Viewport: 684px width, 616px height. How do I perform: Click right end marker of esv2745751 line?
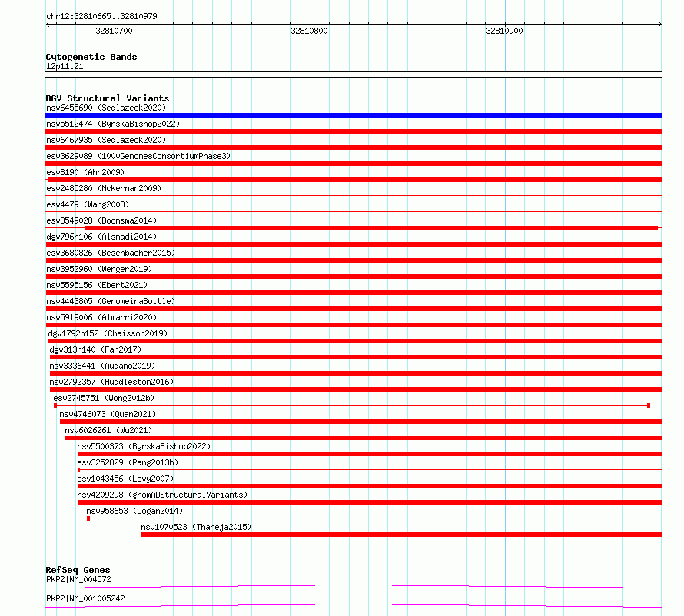click(649, 406)
